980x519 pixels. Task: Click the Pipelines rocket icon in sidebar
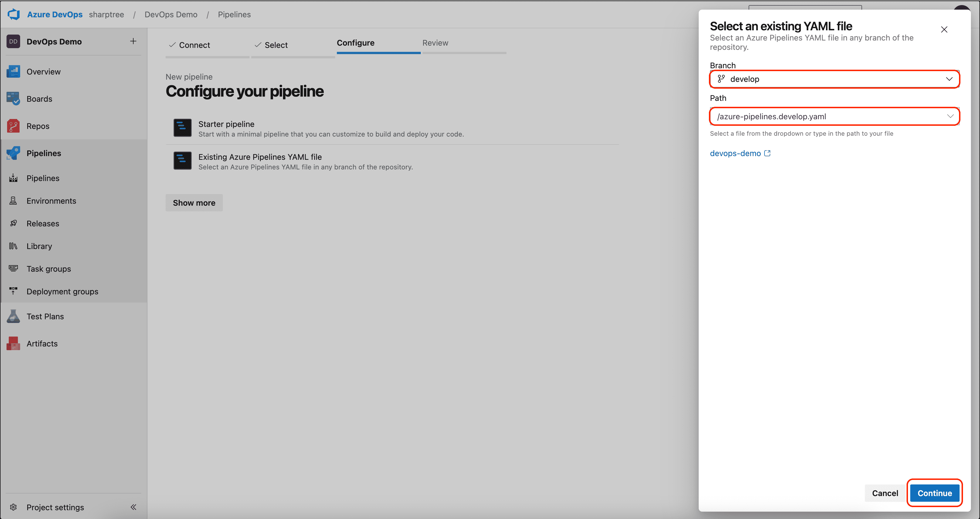click(13, 153)
